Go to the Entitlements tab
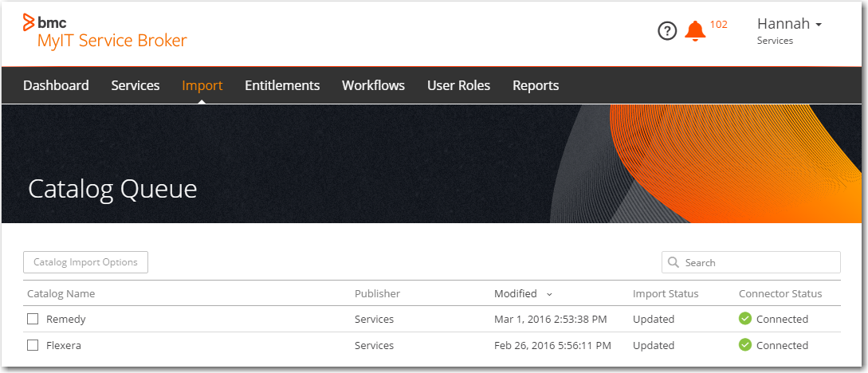868x373 pixels. pos(282,85)
